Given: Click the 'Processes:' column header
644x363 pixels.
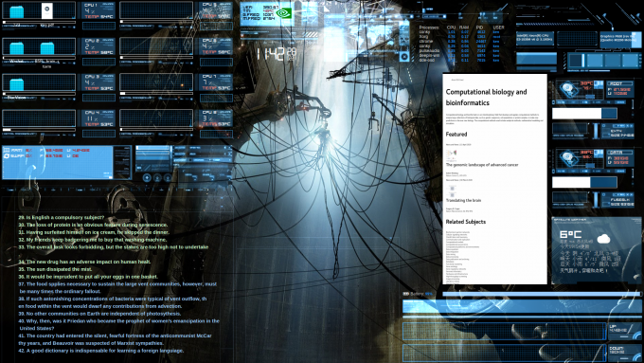Looking at the screenshot, I should click(429, 27).
